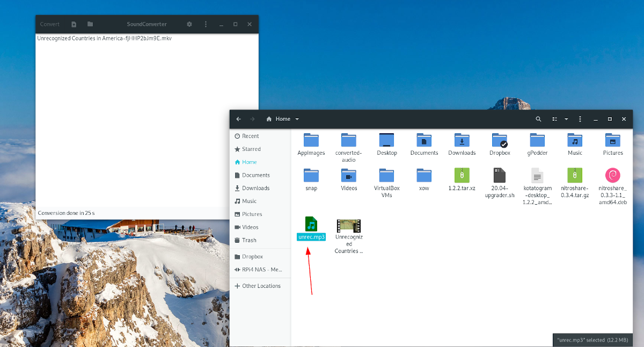Select the Documents folder icon

click(425, 140)
